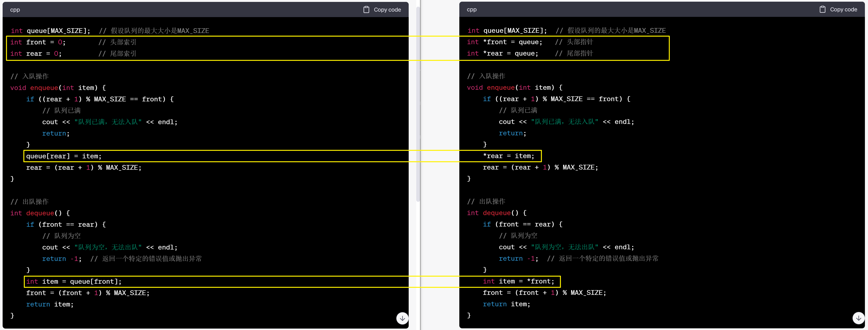Click '// 入队操作' comment in left block
The image size is (868, 330).
(x=30, y=76)
